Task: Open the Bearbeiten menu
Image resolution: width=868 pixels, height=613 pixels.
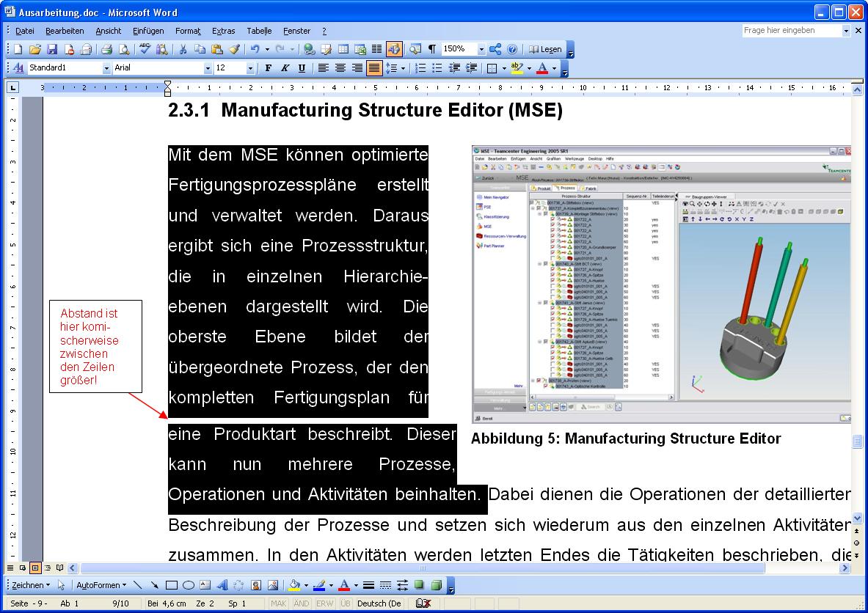Action: (65, 31)
